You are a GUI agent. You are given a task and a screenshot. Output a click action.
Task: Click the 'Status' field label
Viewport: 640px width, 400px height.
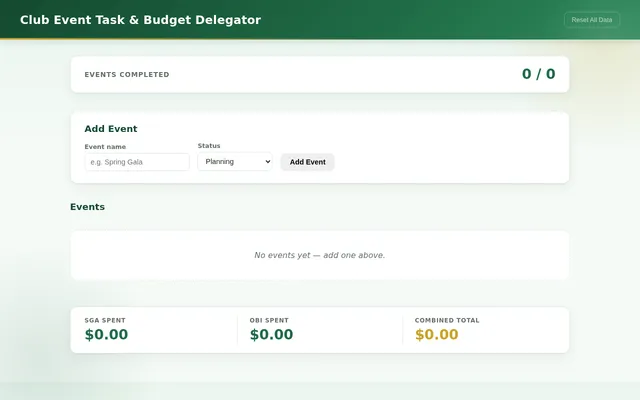tap(209, 146)
